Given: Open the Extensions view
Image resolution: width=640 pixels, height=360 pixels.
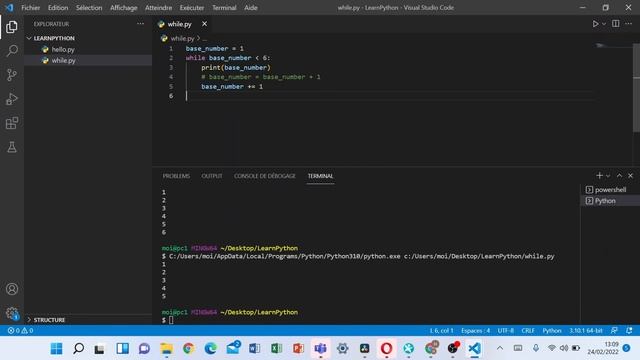Looking at the screenshot, I should click(12, 123).
